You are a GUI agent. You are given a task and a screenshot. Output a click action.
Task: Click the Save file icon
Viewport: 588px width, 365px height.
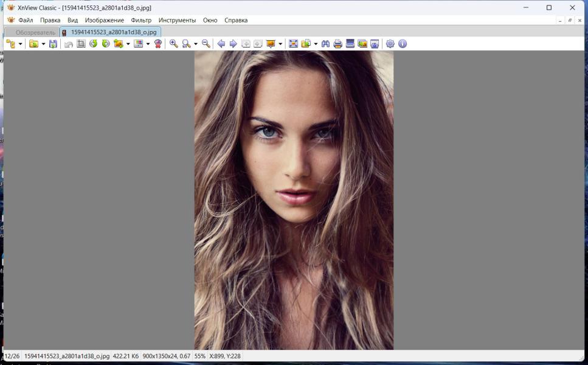tap(54, 44)
